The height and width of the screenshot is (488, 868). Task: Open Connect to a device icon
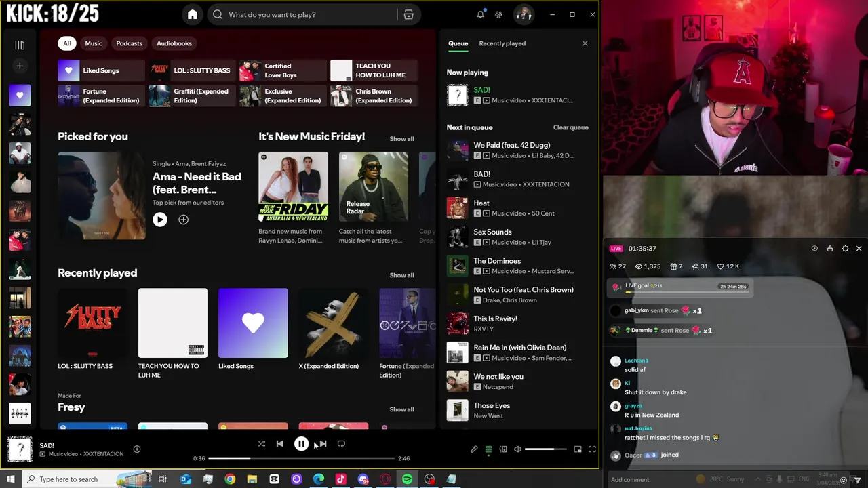coord(503,449)
